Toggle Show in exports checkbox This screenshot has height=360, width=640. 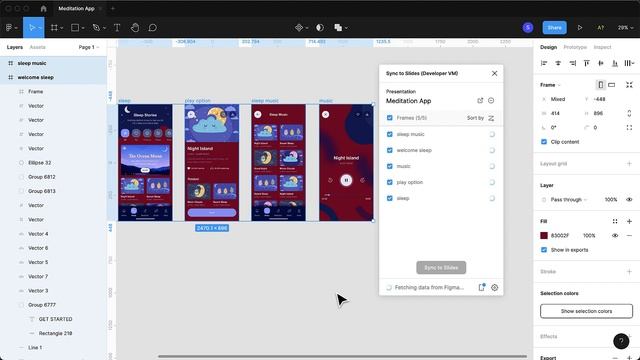tap(544, 250)
